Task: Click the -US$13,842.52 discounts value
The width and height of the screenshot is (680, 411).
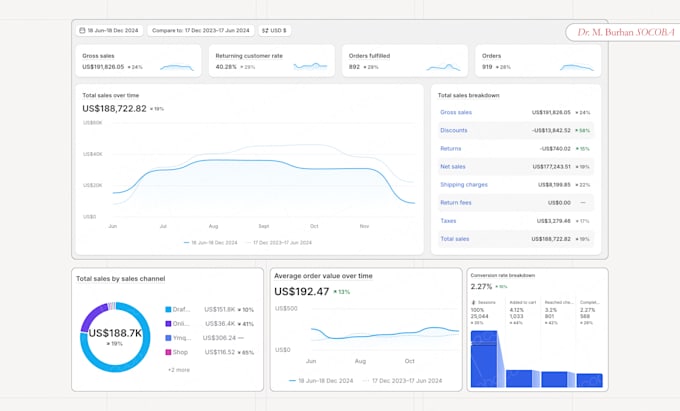Action: click(x=551, y=130)
